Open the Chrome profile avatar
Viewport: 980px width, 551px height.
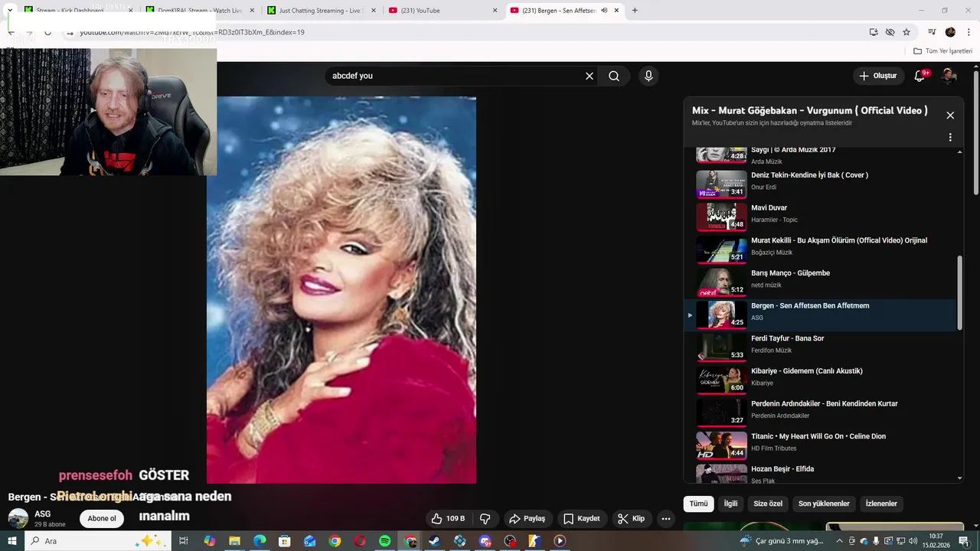950,32
